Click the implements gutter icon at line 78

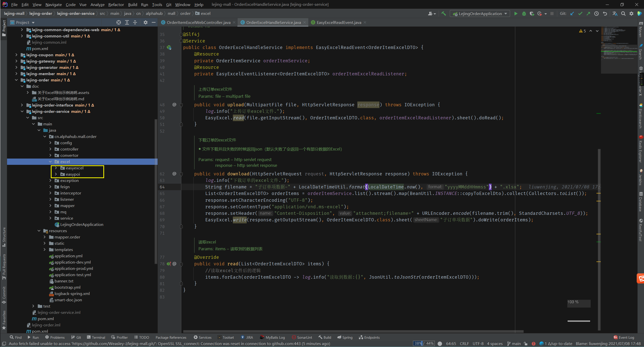coord(169,264)
